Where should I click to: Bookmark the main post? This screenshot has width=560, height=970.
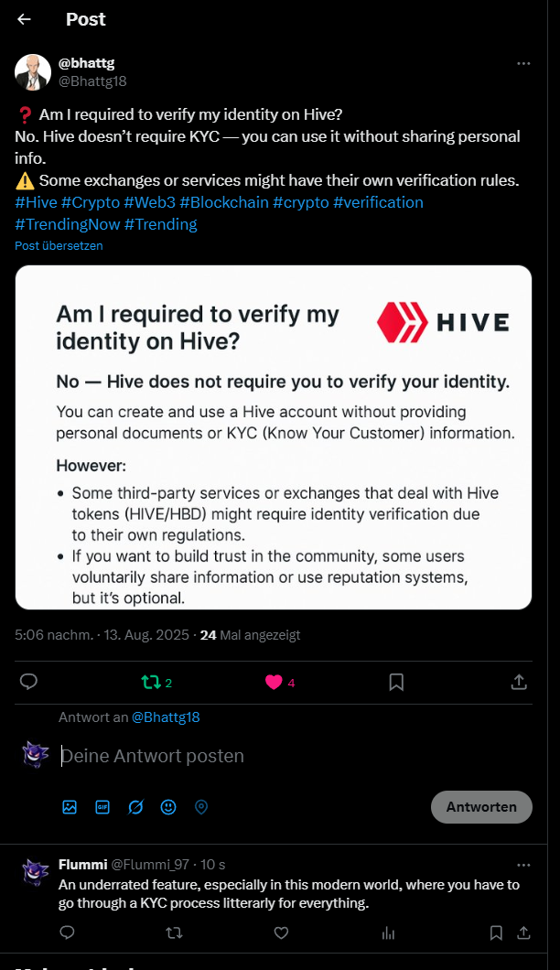[396, 682]
